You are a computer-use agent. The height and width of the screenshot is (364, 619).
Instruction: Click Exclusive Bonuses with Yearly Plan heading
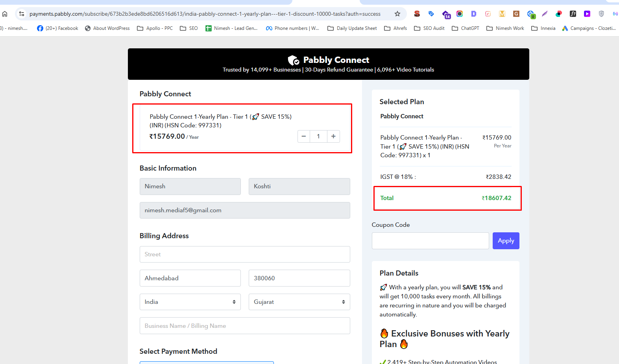(445, 339)
